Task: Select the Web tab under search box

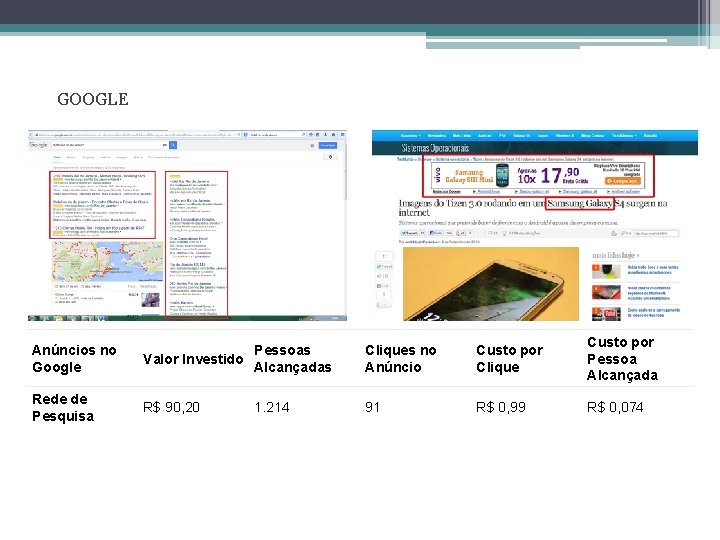Action: coord(57,157)
